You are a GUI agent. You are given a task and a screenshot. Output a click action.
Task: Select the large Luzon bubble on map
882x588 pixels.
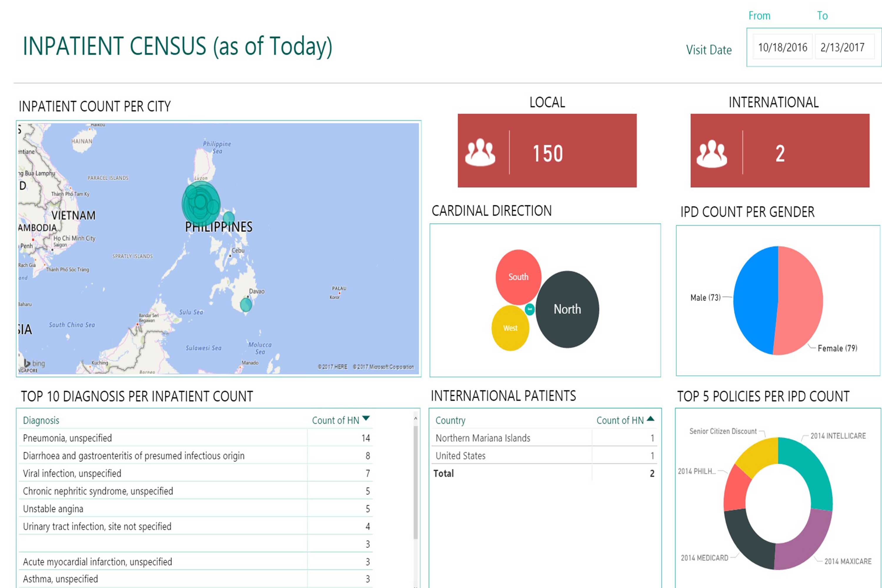(x=201, y=204)
